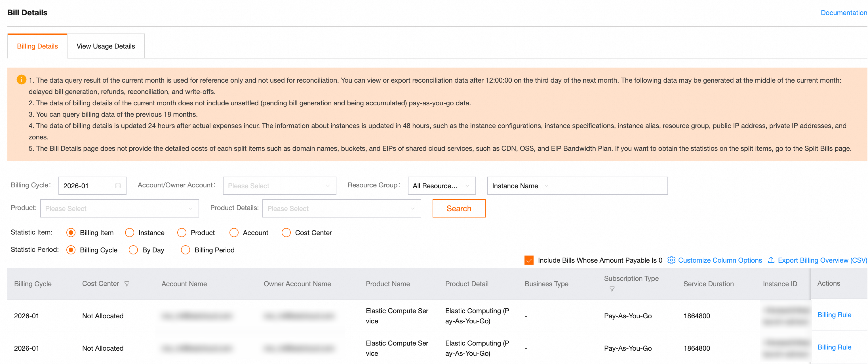868x364 pixels.
Task: Choose the By Day statistic period
Action: [133, 250]
